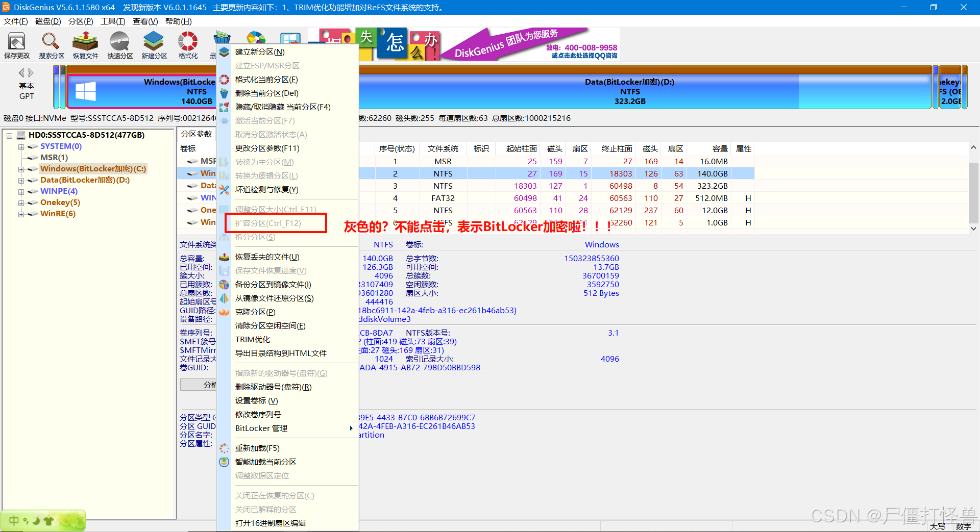The height and width of the screenshot is (532, 980).
Task: Click the icon beside 从镜像文件还原分区(S)
Action: click(x=224, y=298)
